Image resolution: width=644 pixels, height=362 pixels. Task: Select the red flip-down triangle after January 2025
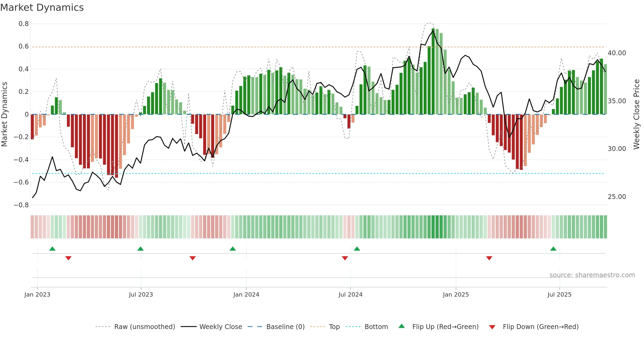click(489, 258)
